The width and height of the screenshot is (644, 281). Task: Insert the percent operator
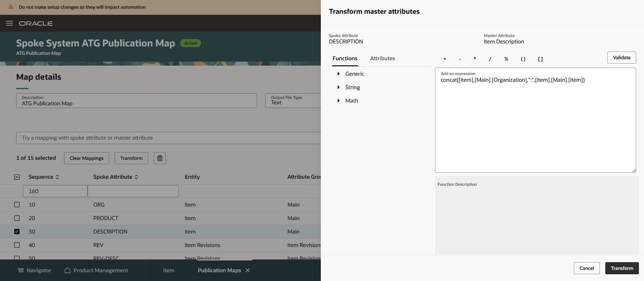506,59
